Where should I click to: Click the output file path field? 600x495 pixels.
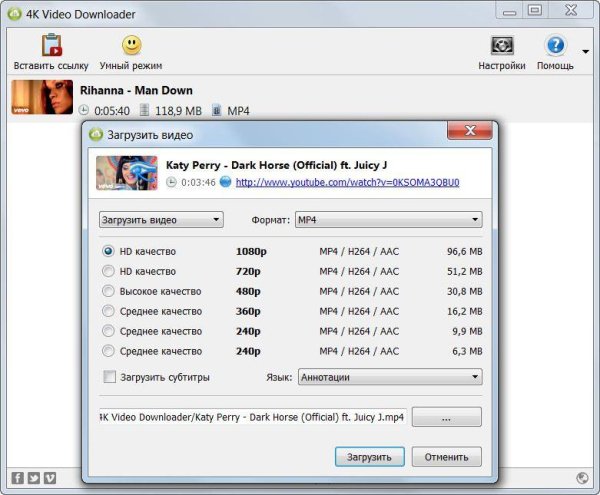pos(253,417)
